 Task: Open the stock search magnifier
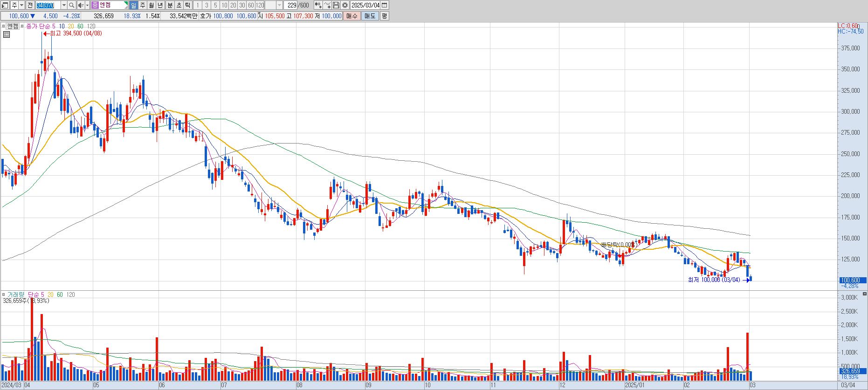coord(72,5)
